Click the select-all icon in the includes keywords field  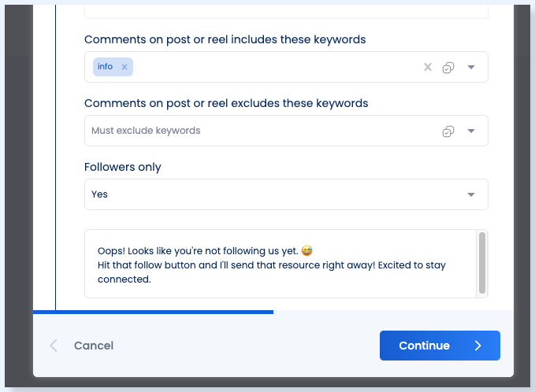click(448, 67)
